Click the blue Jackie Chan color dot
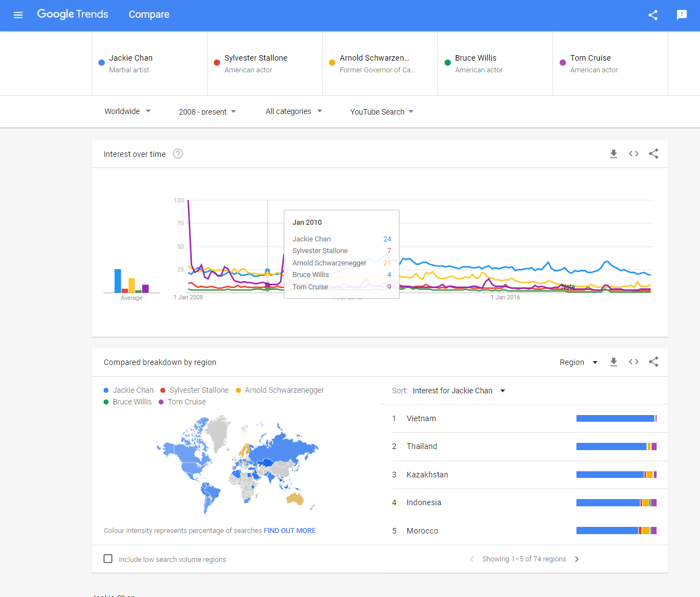Viewport: 700px width, 597px height. 101,63
